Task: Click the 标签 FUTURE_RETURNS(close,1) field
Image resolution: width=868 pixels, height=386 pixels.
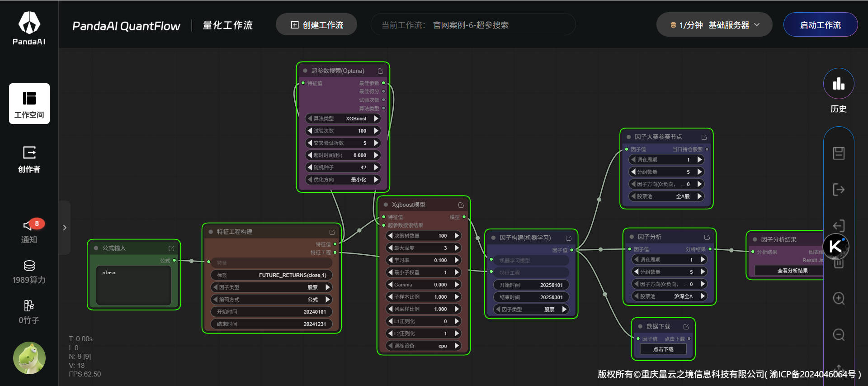Action: (271, 275)
